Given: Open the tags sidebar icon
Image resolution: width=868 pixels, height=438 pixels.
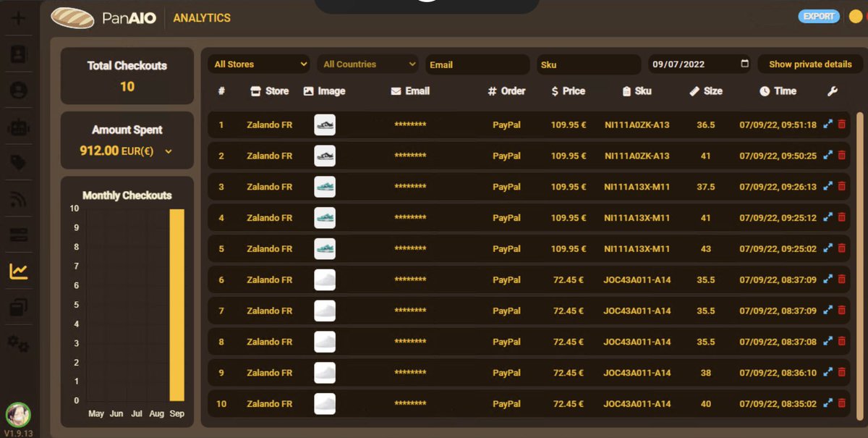Looking at the screenshot, I should (x=18, y=163).
